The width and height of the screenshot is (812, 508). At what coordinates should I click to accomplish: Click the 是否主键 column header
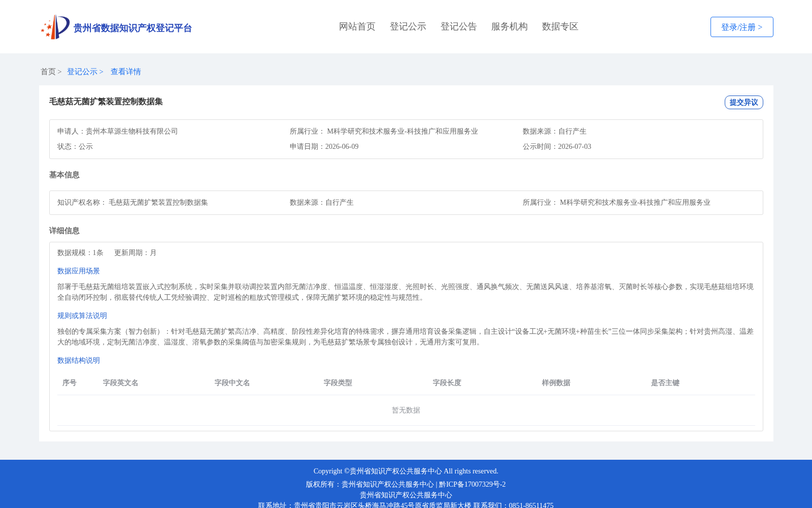(x=665, y=383)
